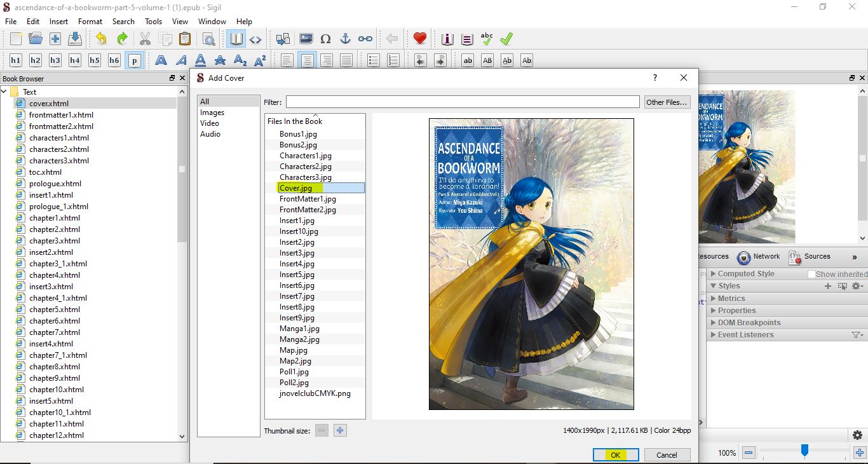Open the Search menu

[x=123, y=21]
